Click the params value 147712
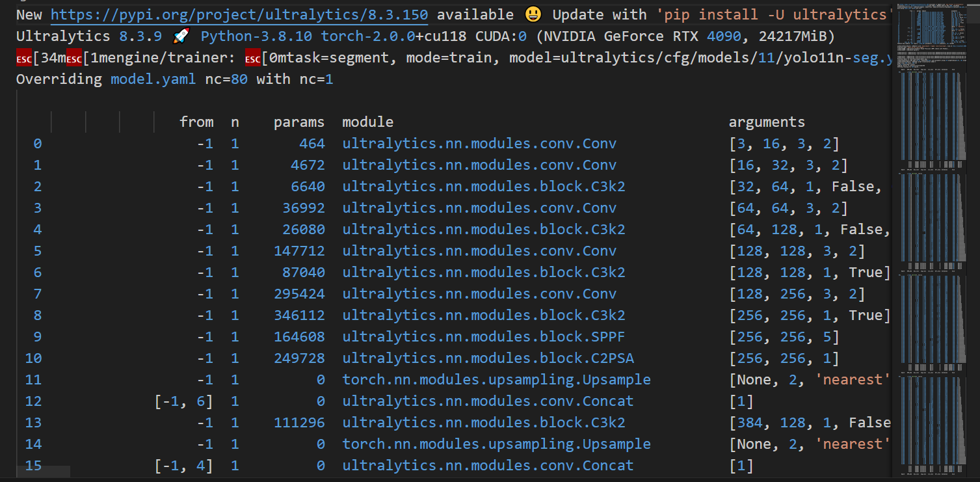This screenshot has width=980, height=482. 299,251
